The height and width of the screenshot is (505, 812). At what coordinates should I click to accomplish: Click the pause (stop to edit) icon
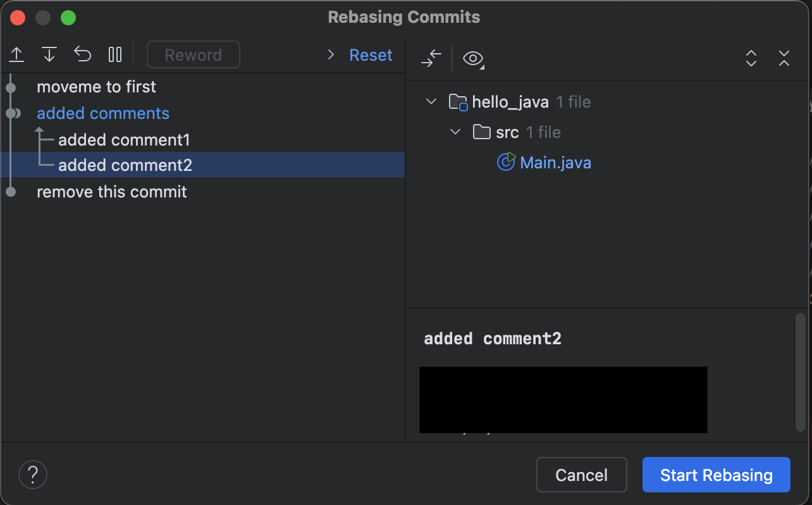point(115,55)
